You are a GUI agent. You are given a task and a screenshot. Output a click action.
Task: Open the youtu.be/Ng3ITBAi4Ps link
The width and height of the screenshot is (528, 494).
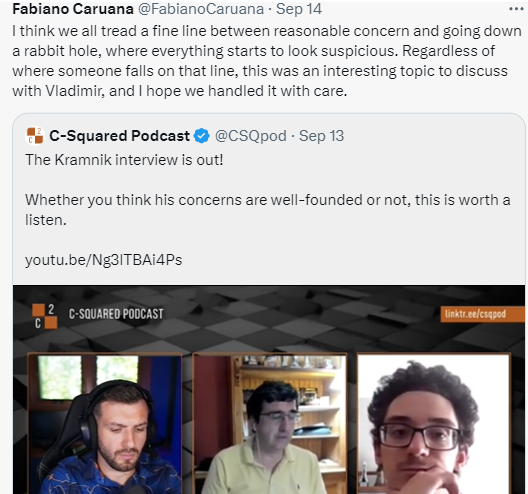(103, 260)
